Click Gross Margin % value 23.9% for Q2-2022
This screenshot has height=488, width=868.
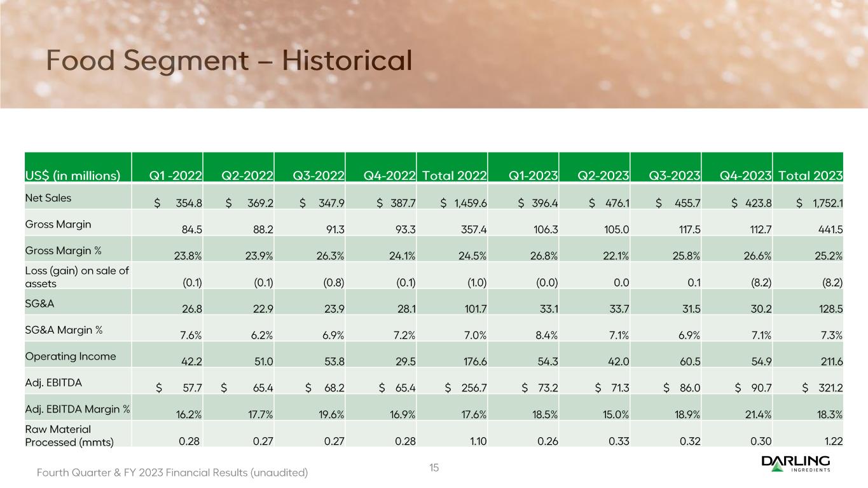[259, 255]
